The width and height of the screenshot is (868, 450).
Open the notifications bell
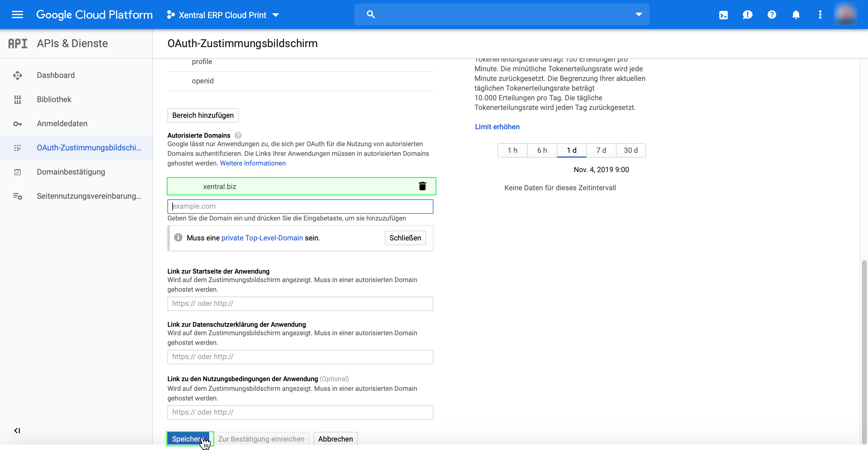(x=796, y=15)
